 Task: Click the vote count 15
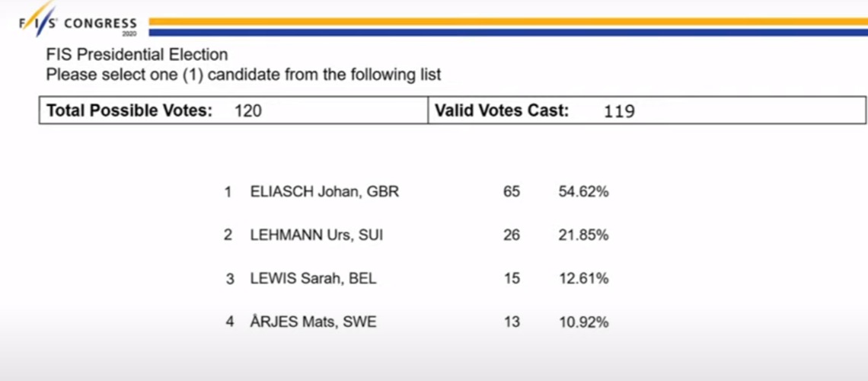coord(512,279)
